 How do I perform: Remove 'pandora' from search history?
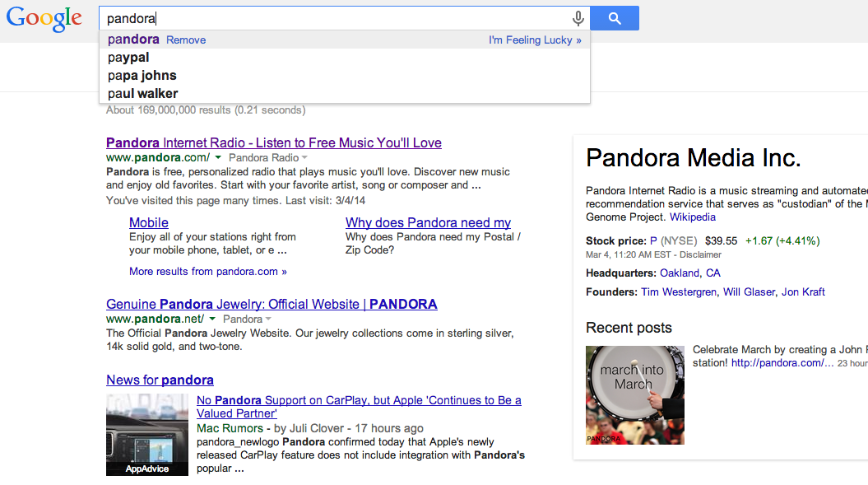[x=186, y=40]
